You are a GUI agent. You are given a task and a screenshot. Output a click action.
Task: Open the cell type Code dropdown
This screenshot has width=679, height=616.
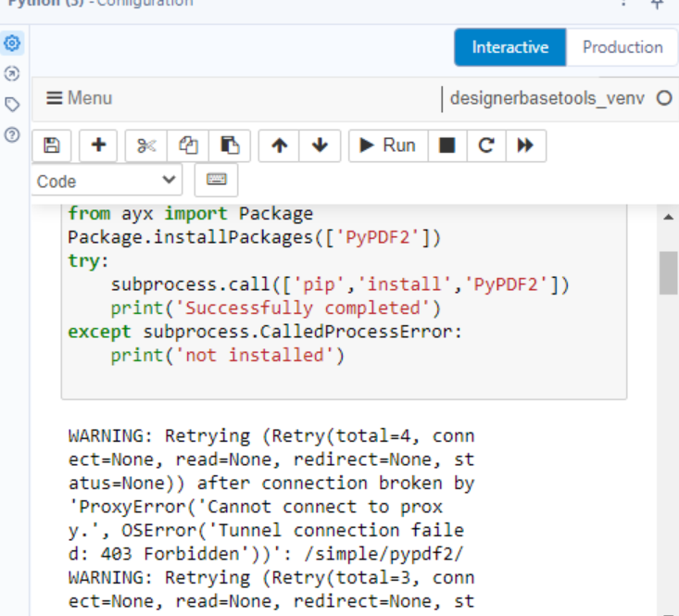(107, 181)
